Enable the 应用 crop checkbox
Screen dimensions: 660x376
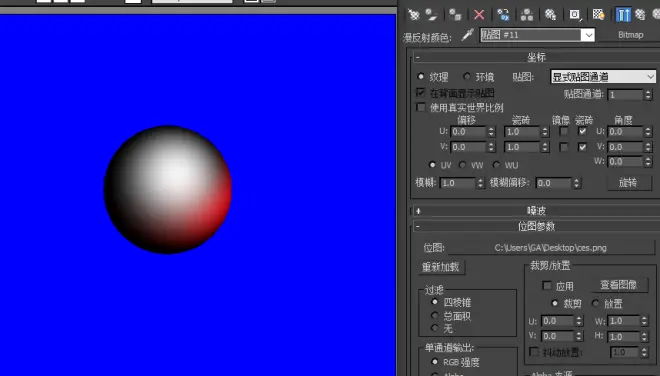547,285
